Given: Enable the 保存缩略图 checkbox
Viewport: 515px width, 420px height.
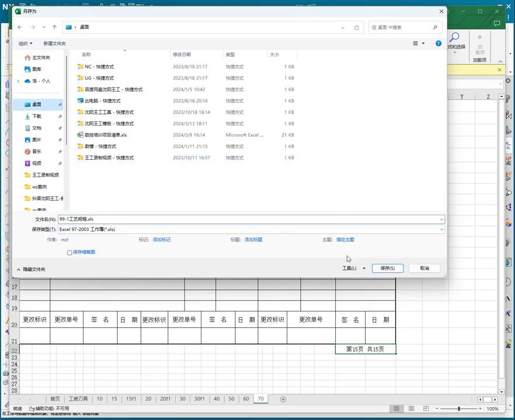Looking at the screenshot, I should click(69, 253).
